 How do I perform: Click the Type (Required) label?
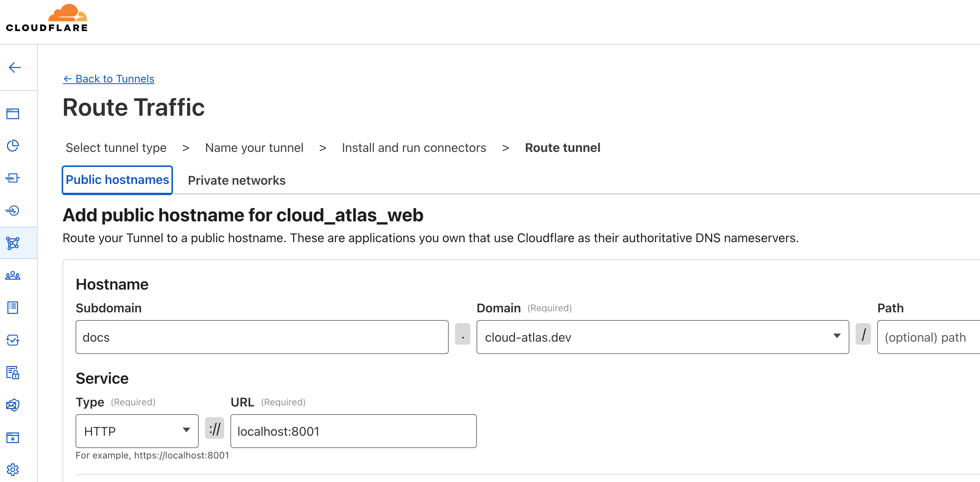[x=116, y=402]
